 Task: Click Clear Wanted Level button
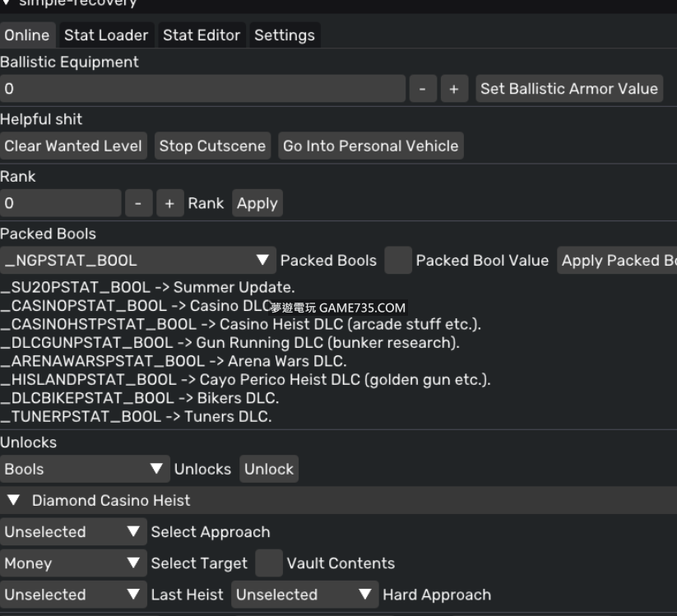pyautogui.click(x=74, y=146)
